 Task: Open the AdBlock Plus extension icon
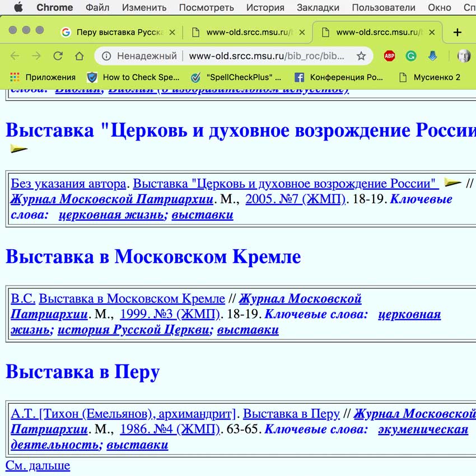389,56
